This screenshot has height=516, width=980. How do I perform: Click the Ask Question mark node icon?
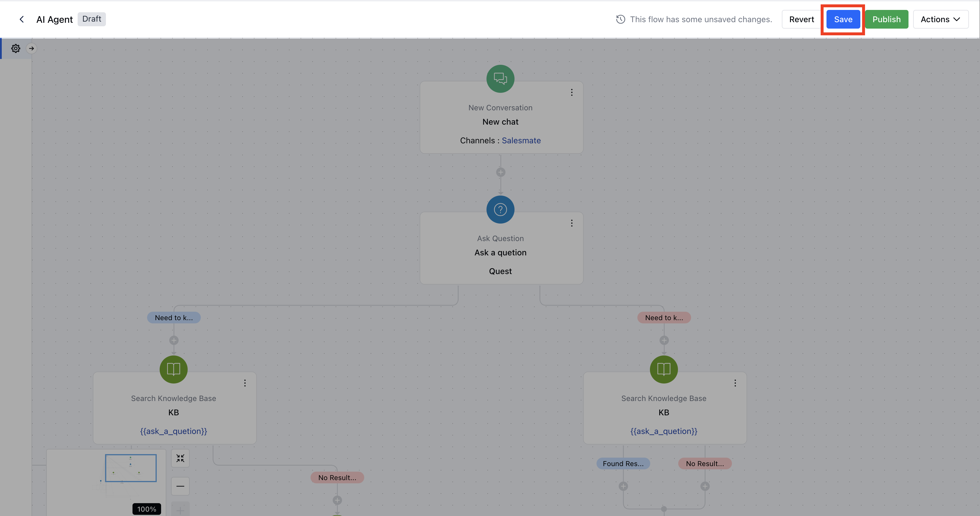pos(500,209)
